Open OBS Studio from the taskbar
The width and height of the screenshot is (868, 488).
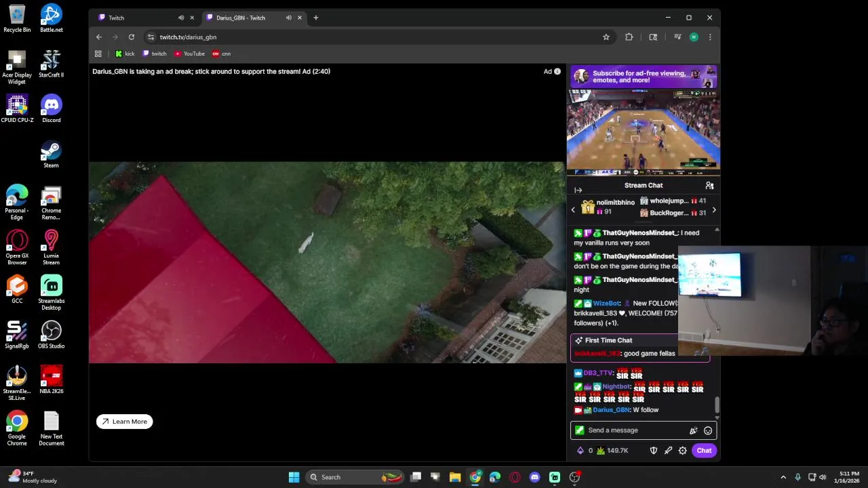[574, 477]
